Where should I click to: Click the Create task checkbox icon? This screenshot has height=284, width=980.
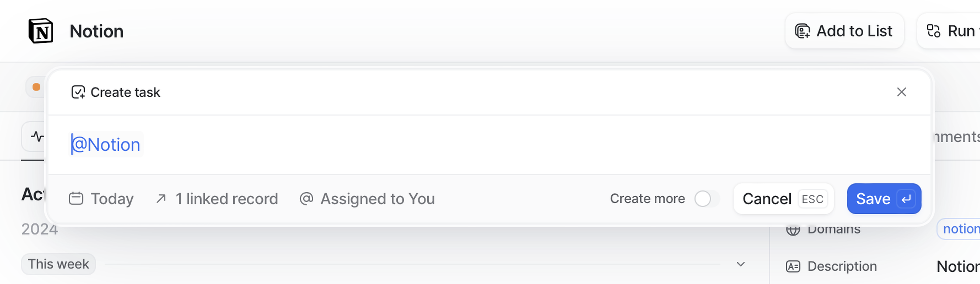[x=78, y=92]
